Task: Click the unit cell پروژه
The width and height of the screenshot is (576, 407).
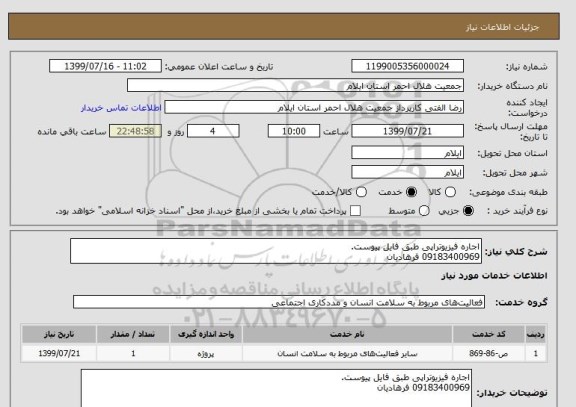Action: coord(206,354)
